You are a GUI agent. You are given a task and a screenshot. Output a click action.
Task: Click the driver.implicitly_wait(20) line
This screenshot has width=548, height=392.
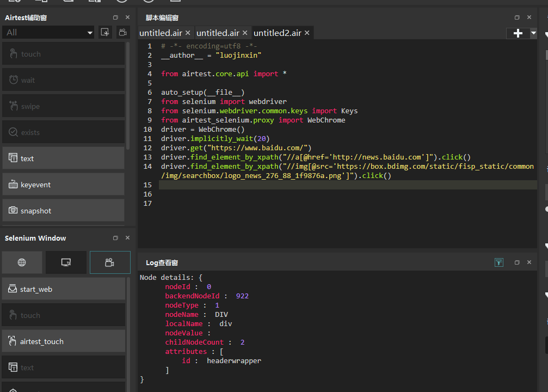click(215, 138)
